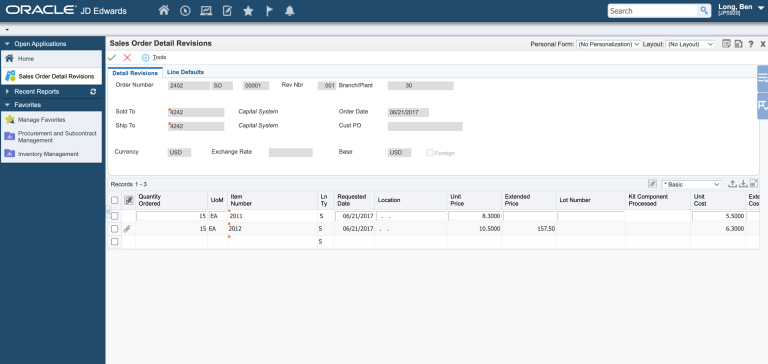Switch to the Detail Revisions tab
Viewport: 768px width, 364px height.
[135, 73]
